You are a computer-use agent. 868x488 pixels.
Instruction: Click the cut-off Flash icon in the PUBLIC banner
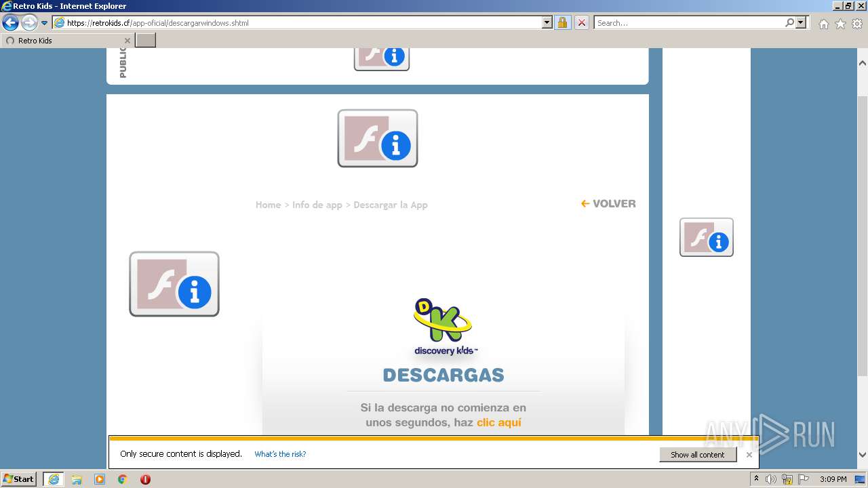tap(382, 60)
